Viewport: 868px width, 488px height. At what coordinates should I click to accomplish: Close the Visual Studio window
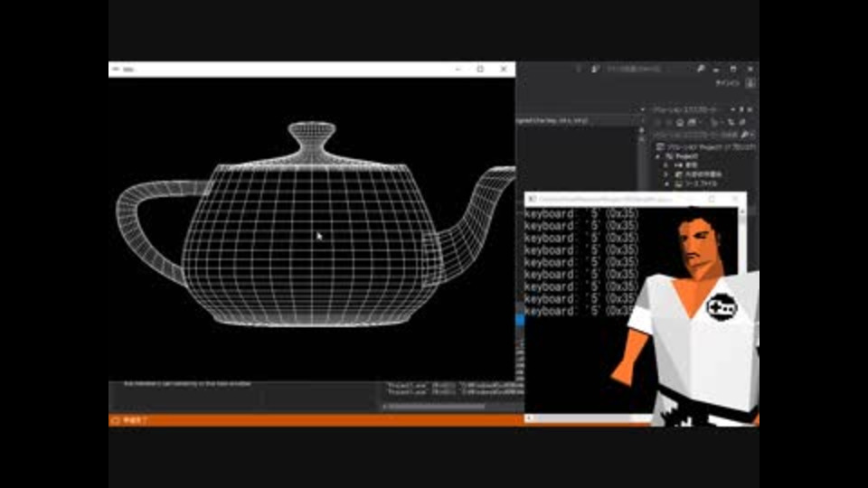pyautogui.click(x=750, y=69)
